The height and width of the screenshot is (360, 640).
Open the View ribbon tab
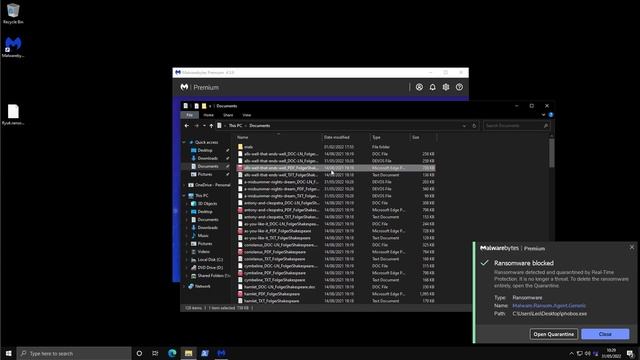247,115
